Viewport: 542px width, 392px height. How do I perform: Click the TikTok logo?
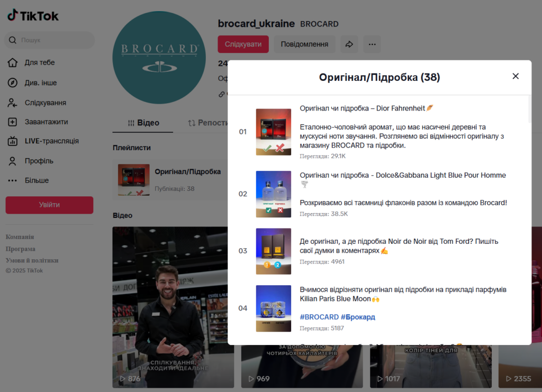tap(33, 15)
